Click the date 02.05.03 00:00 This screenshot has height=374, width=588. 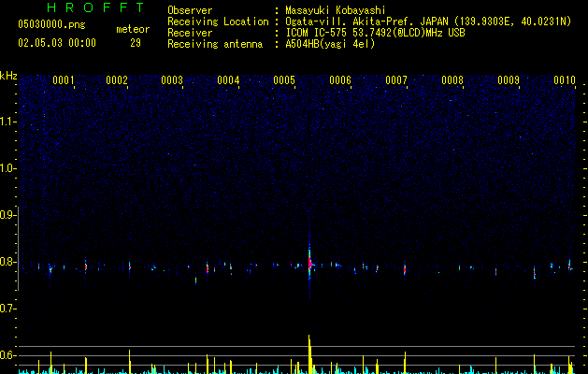coord(57,43)
